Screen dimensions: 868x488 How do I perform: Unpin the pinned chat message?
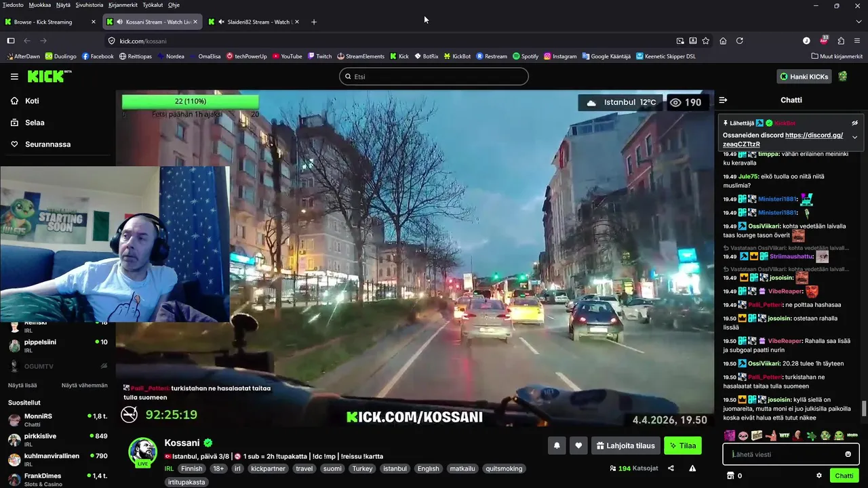coord(854,123)
